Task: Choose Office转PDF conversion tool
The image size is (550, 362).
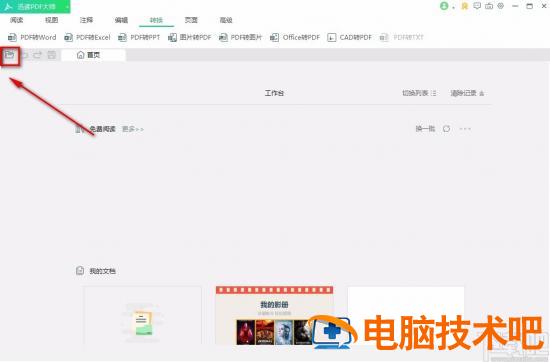Action: tap(295, 37)
